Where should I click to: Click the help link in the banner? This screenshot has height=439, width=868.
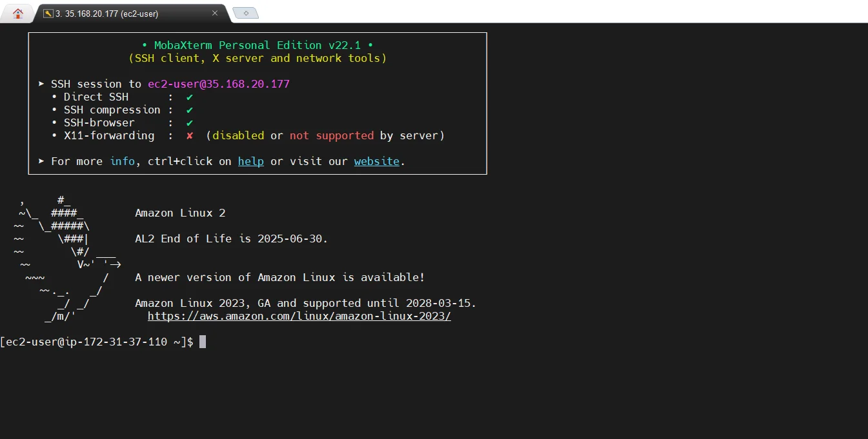251,161
